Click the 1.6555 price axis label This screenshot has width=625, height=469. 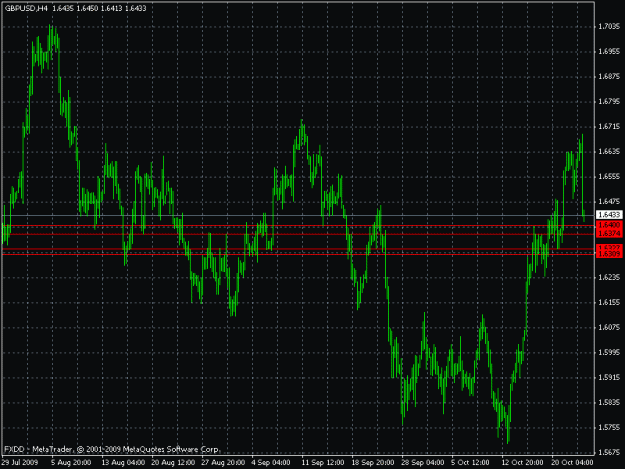click(x=609, y=177)
